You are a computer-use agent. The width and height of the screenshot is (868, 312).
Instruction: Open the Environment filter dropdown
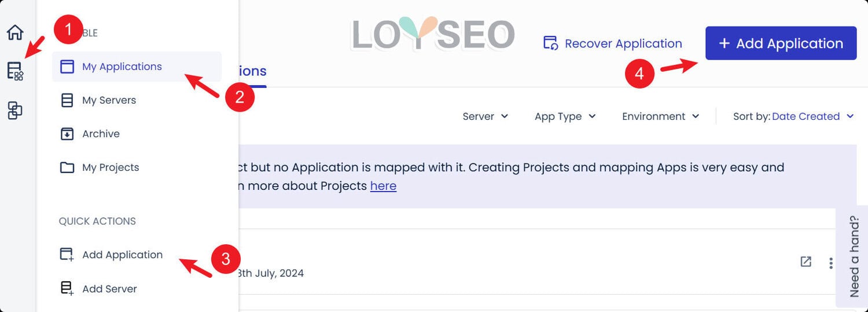coord(660,116)
